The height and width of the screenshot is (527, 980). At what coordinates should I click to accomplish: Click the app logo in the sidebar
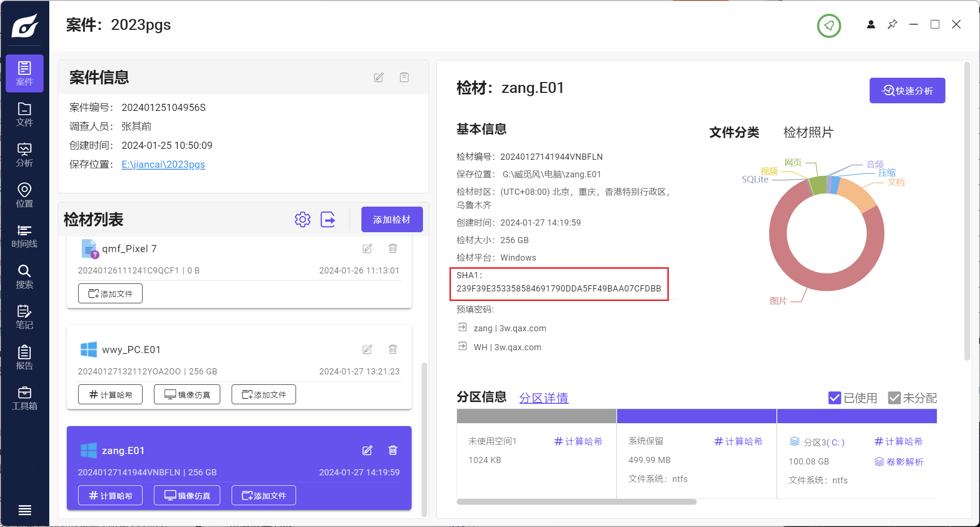coord(25,25)
